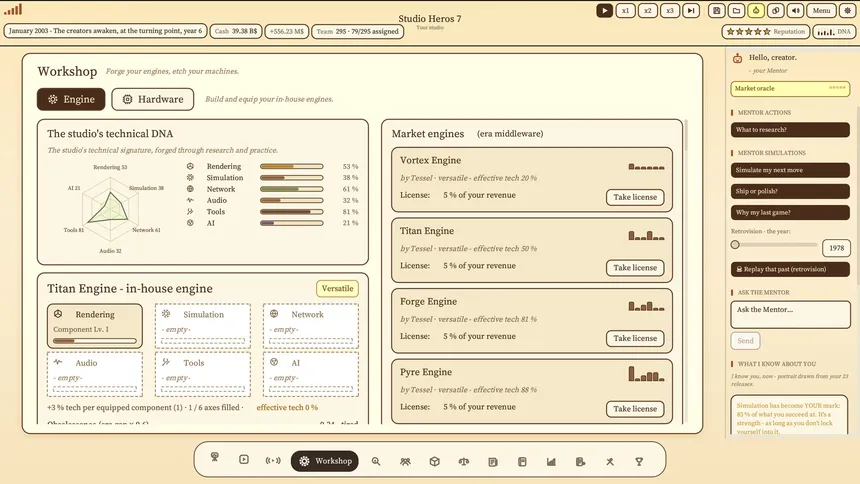Select the Engine tab
The height and width of the screenshot is (484, 860).
click(71, 99)
